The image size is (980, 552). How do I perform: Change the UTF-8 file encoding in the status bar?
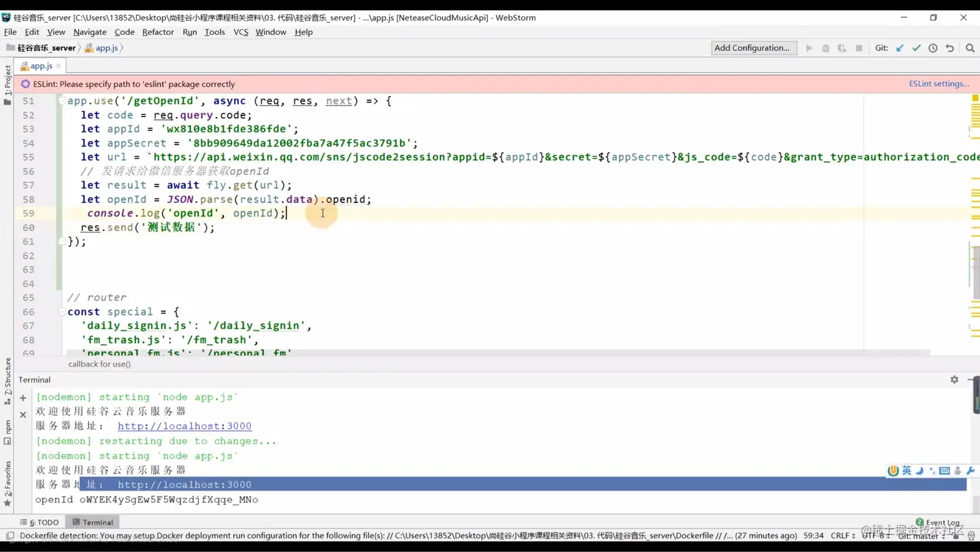(x=875, y=535)
